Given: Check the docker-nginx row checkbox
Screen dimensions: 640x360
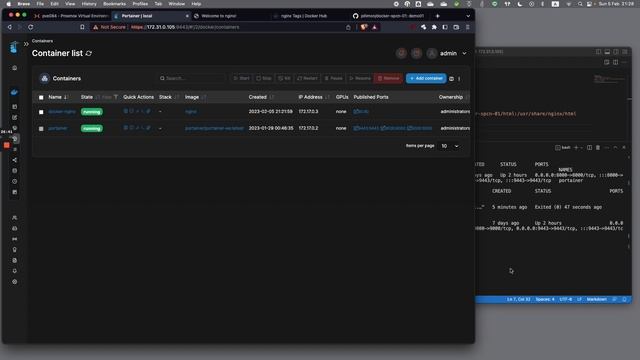Looking at the screenshot, I should 41,112.
